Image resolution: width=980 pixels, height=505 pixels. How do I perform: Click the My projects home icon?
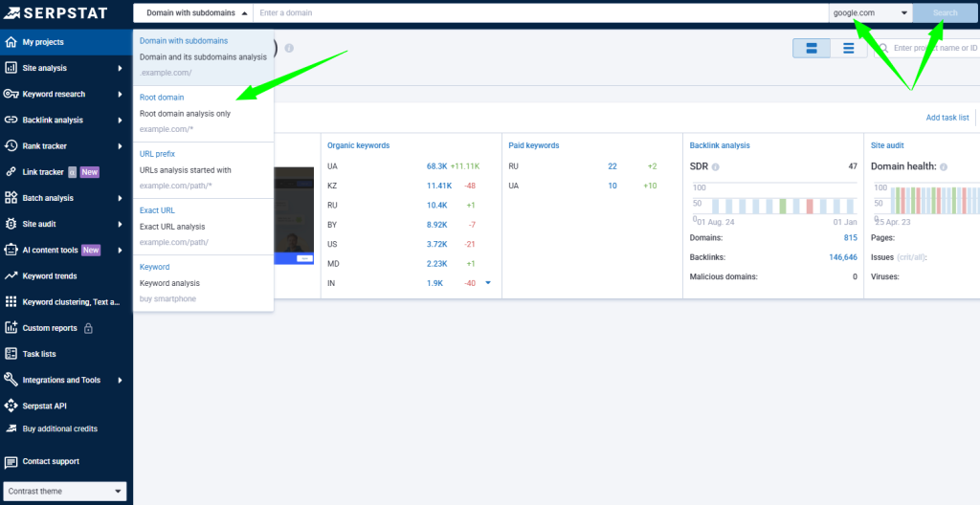pyautogui.click(x=11, y=42)
